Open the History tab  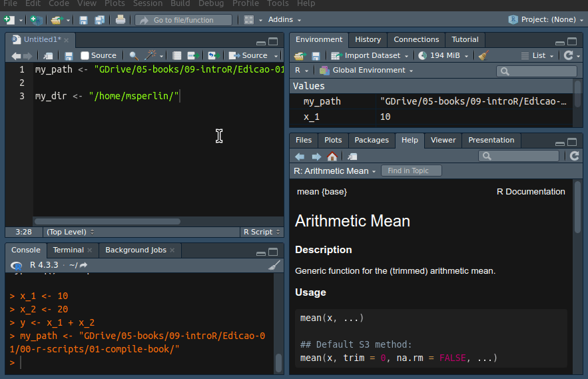click(368, 39)
